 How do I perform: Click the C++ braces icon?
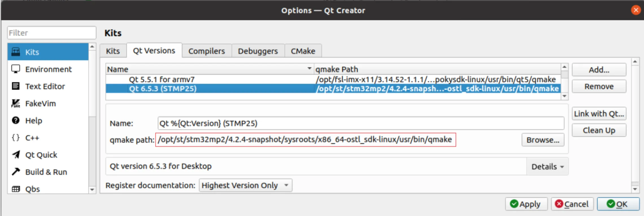16,138
